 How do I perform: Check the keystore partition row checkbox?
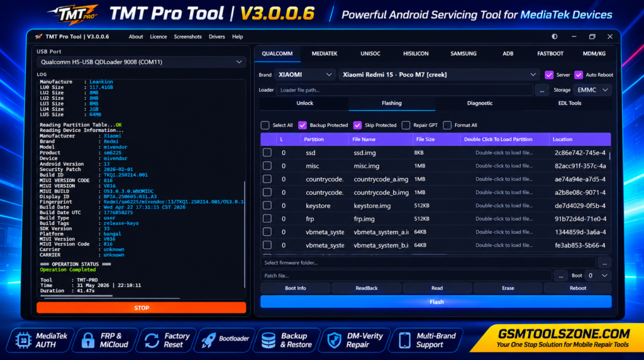[267, 205]
